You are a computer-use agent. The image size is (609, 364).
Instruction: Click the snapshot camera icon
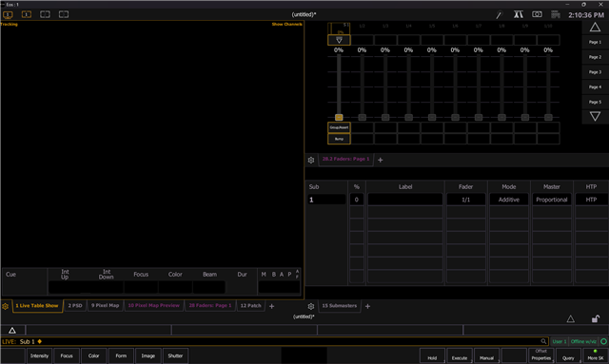pyautogui.click(x=537, y=14)
